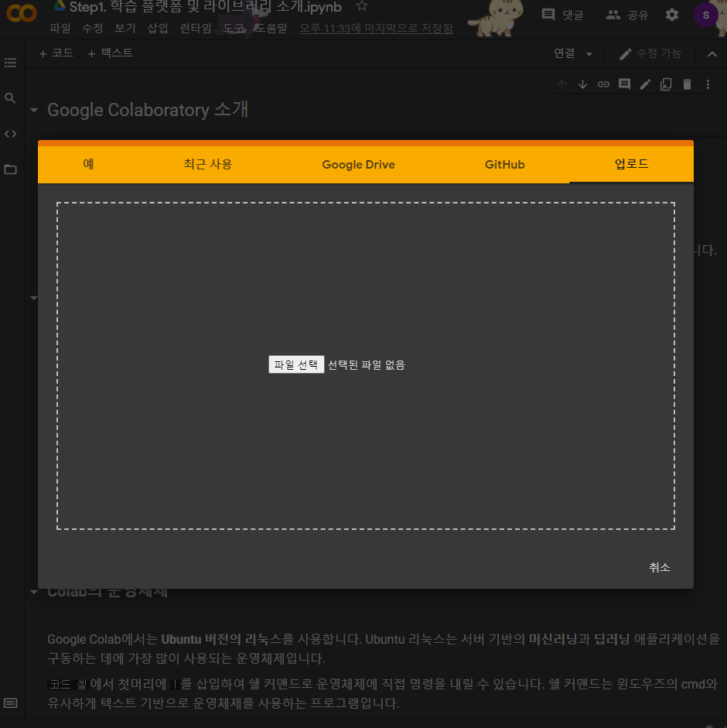Copy the cell link icon

click(x=603, y=84)
